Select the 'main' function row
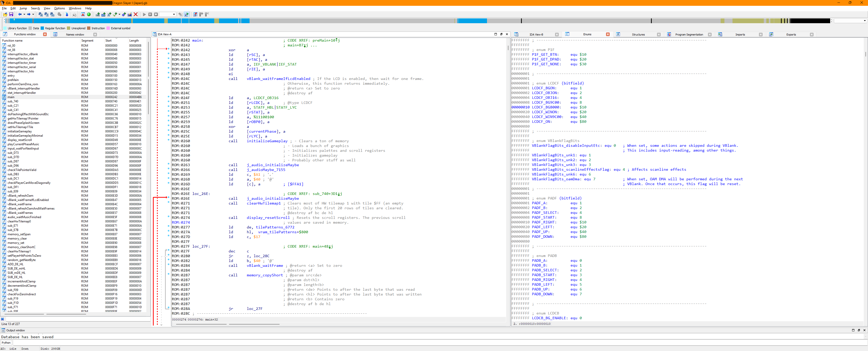868x351 pixels. click(74, 97)
